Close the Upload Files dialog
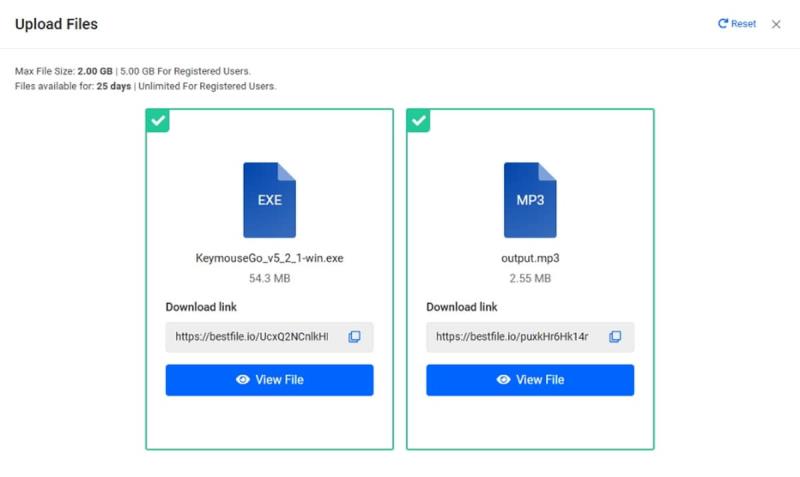This screenshot has height=477, width=800. (x=776, y=24)
